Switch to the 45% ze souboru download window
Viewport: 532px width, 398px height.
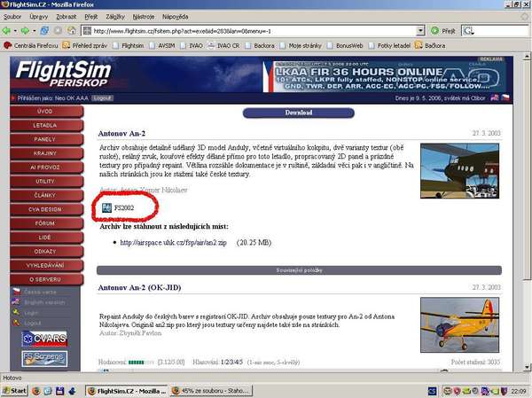point(211,391)
